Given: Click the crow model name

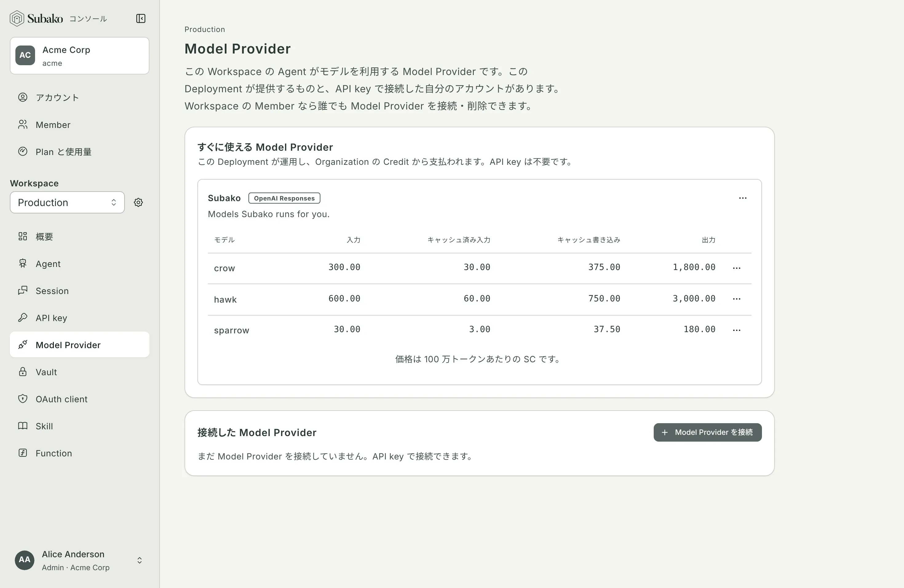Looking at the screenshot, I should tap(224, 268).
